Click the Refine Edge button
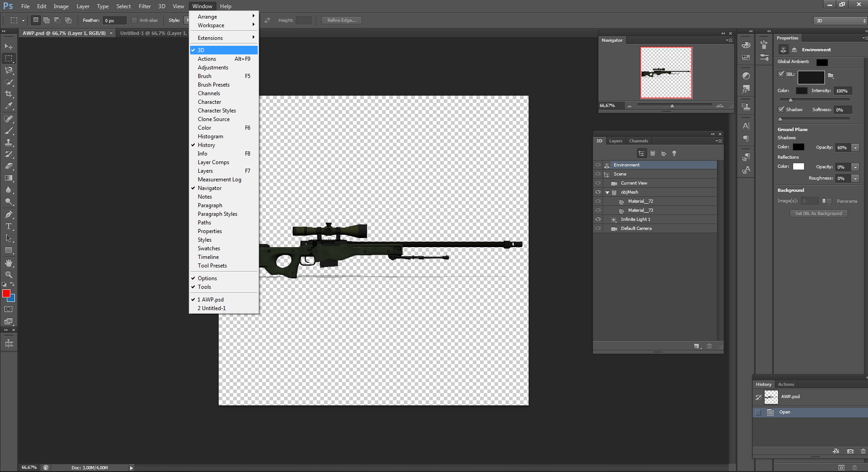 tap(342, 20)
